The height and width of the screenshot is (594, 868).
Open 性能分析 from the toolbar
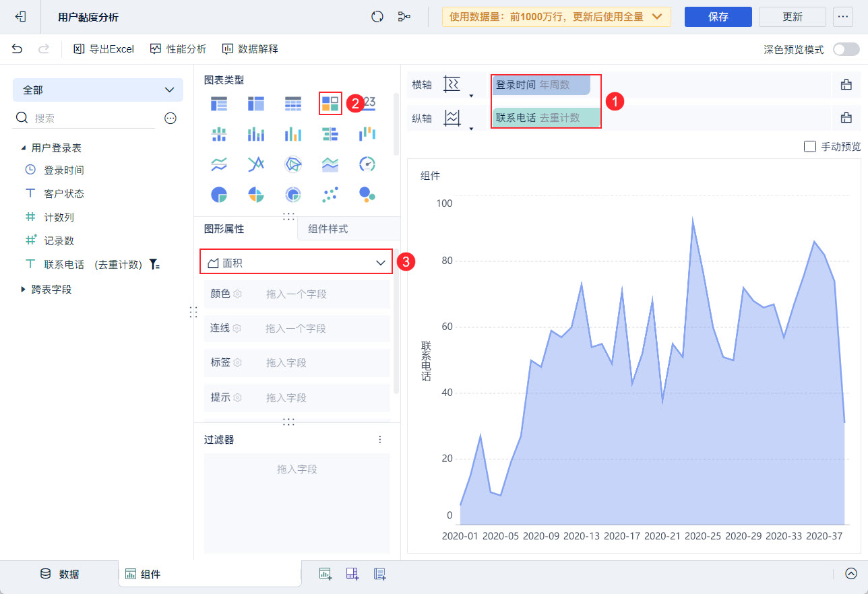(x=178, y=49)
